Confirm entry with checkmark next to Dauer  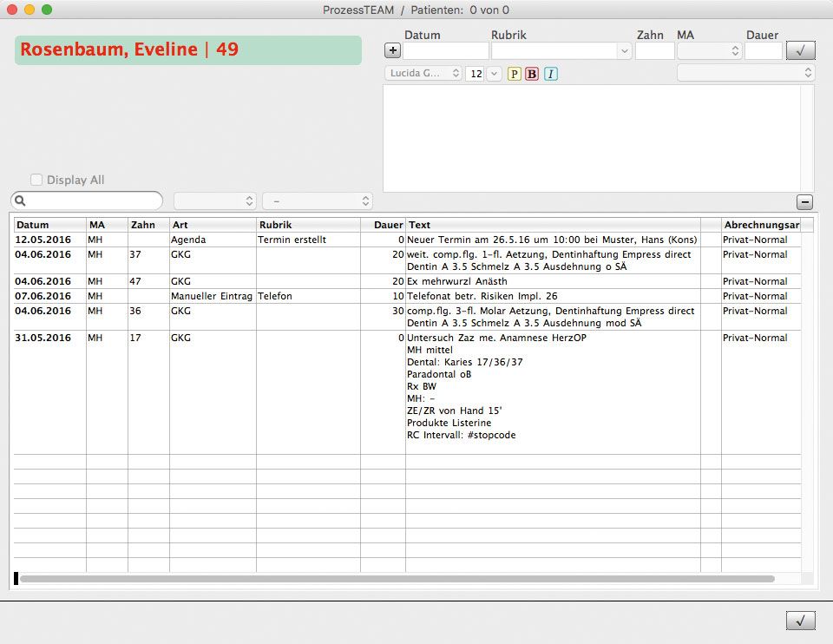[800, 51]
